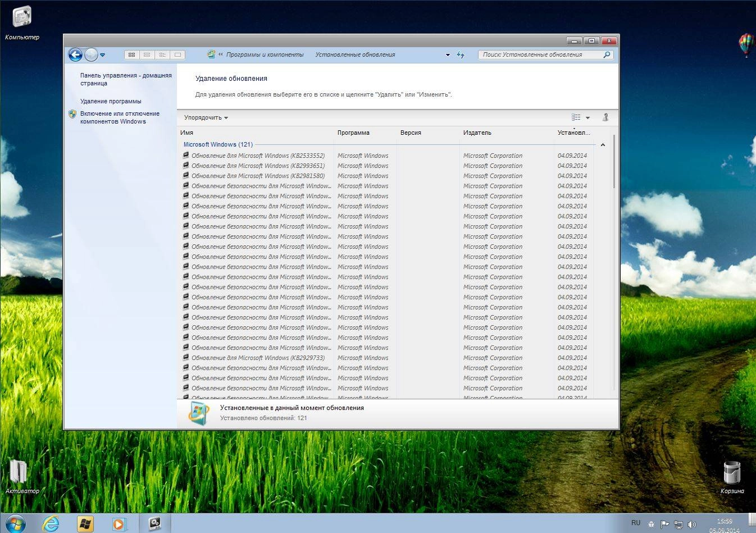Open the Windows Start menu orb
The height and width of the screenshot is (533, 756).
coord(15,524)
